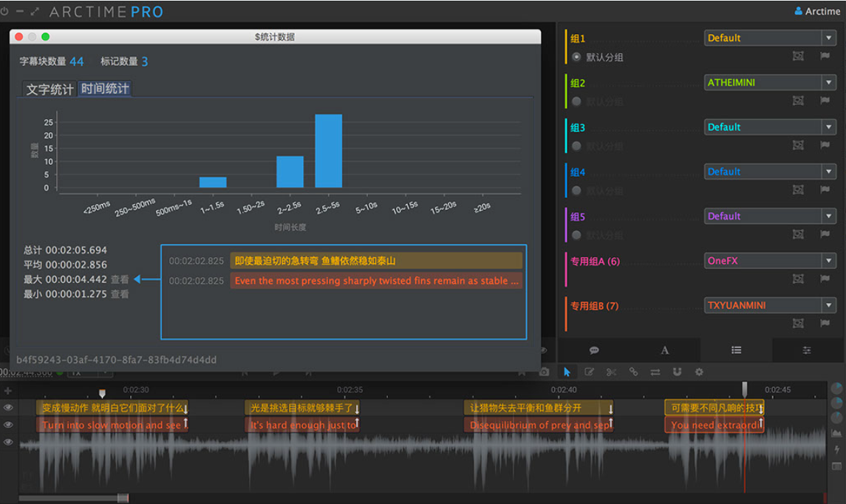This screenshot has width=846, height=504.
Task: Click the swap arrows tool
Action: tap(655, 372)
